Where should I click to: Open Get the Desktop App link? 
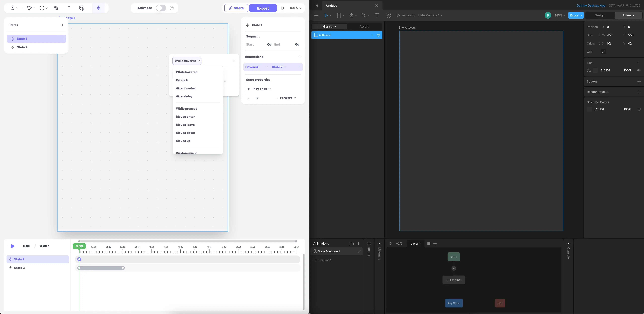coord(591,6)
